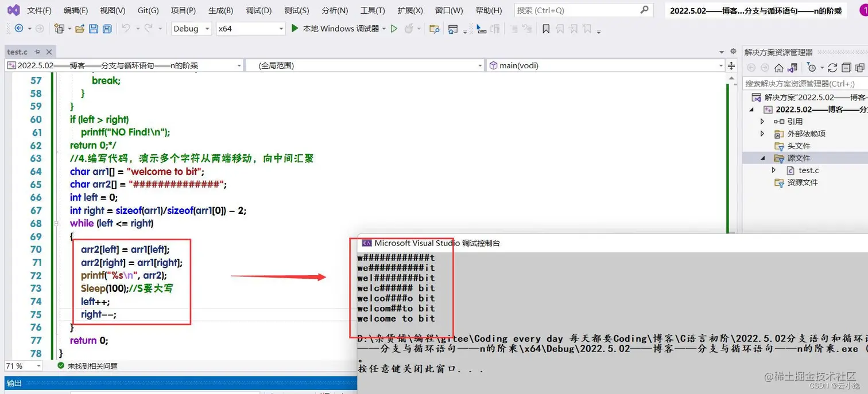This screenshot has width=868, height=394.
Task: Open the Git(G) menu
Action: (148, 10)
